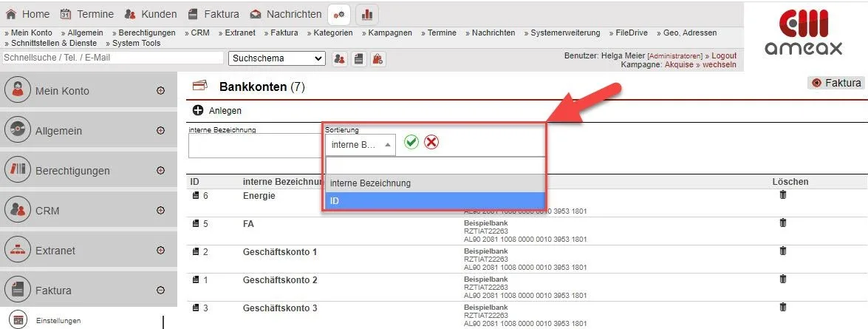
Task: Open record icon beside ID 5
Action: point(196,223)
